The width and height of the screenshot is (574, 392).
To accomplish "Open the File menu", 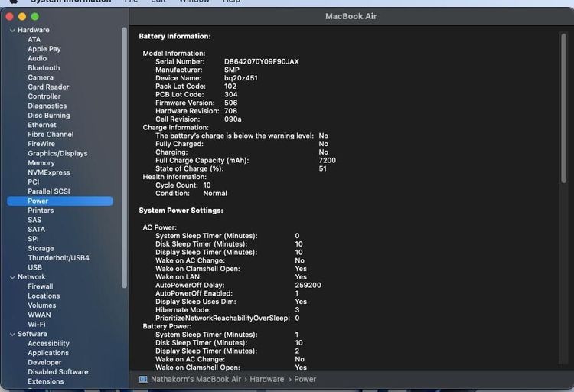I will 132,2.
